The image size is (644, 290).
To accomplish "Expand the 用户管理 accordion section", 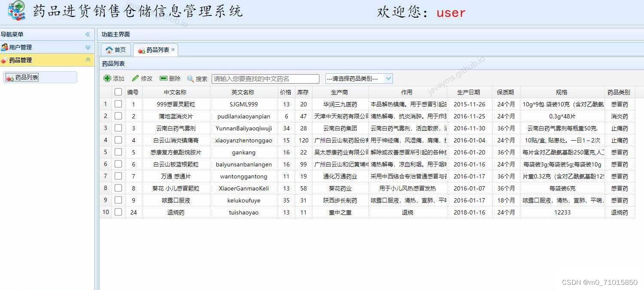I will click(88, 47).
